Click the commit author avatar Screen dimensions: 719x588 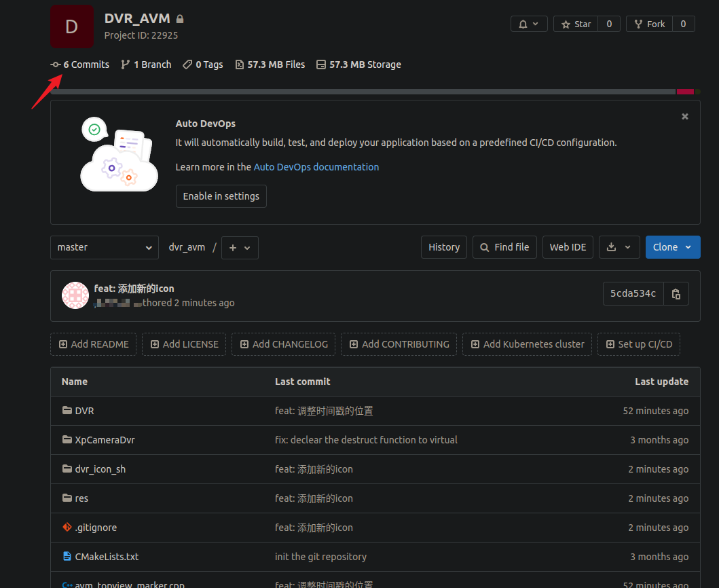pos(75,295)
